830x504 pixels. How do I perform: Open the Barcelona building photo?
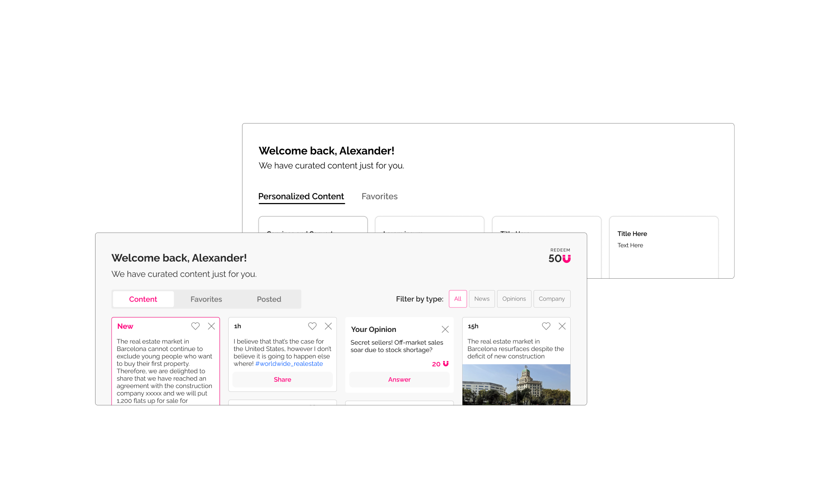pos(516,384)
